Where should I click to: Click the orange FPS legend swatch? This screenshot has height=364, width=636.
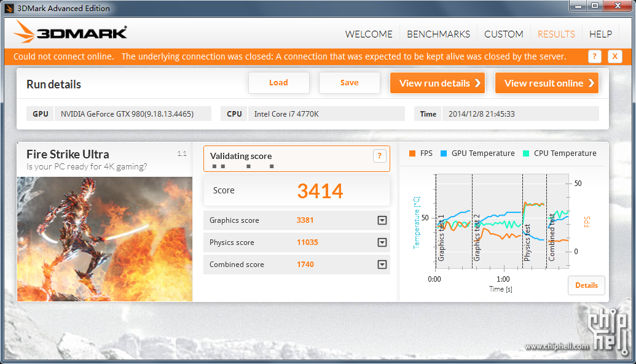[412, 153]
